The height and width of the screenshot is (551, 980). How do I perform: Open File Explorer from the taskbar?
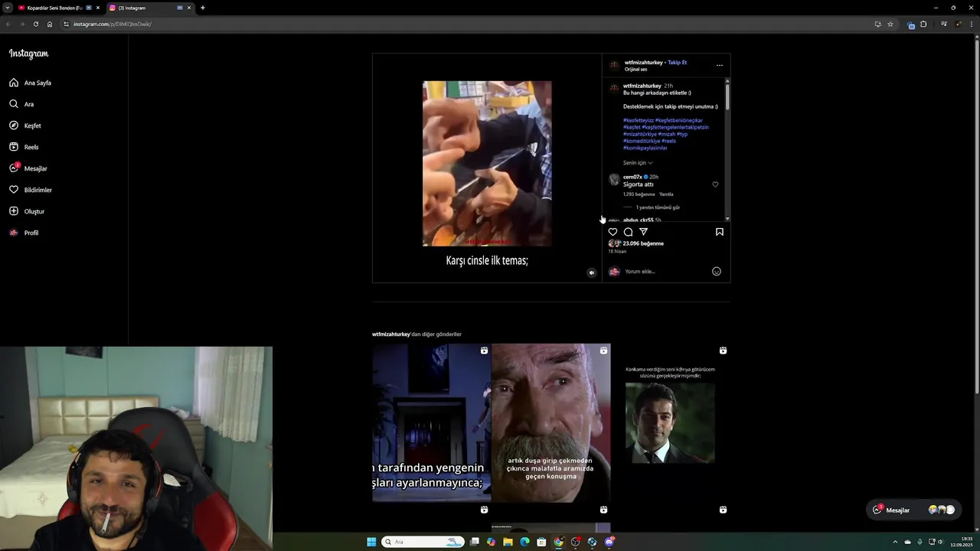tap(508, 542)
